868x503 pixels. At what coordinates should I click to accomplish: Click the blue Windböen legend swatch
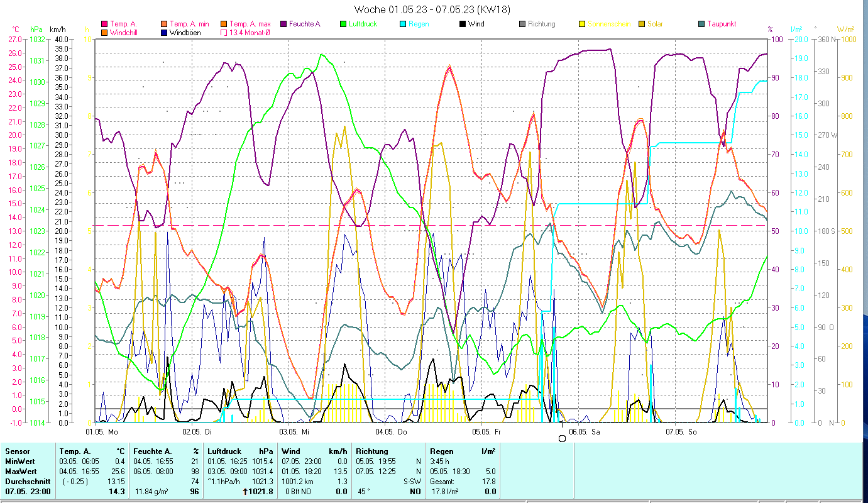165,32
